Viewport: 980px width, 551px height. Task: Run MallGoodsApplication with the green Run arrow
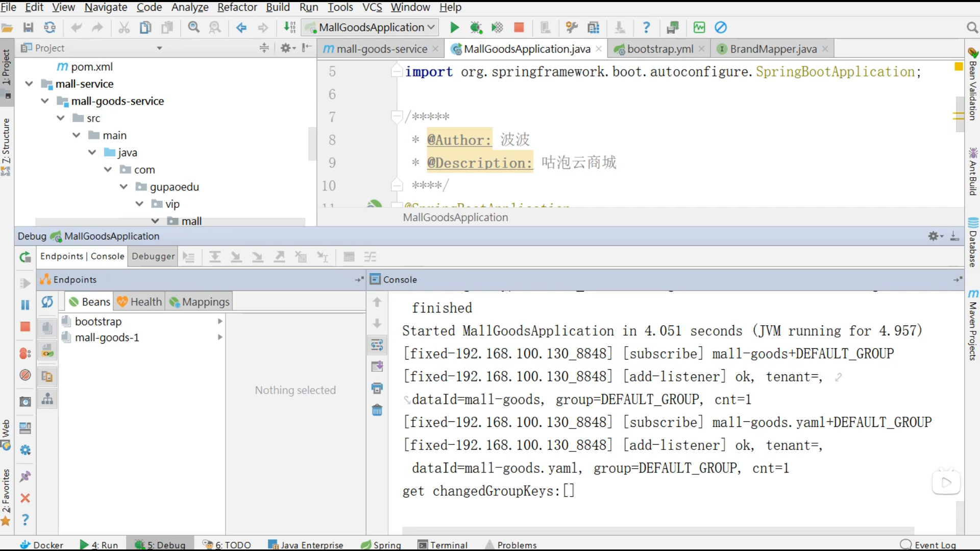click(x=454, y=28)
